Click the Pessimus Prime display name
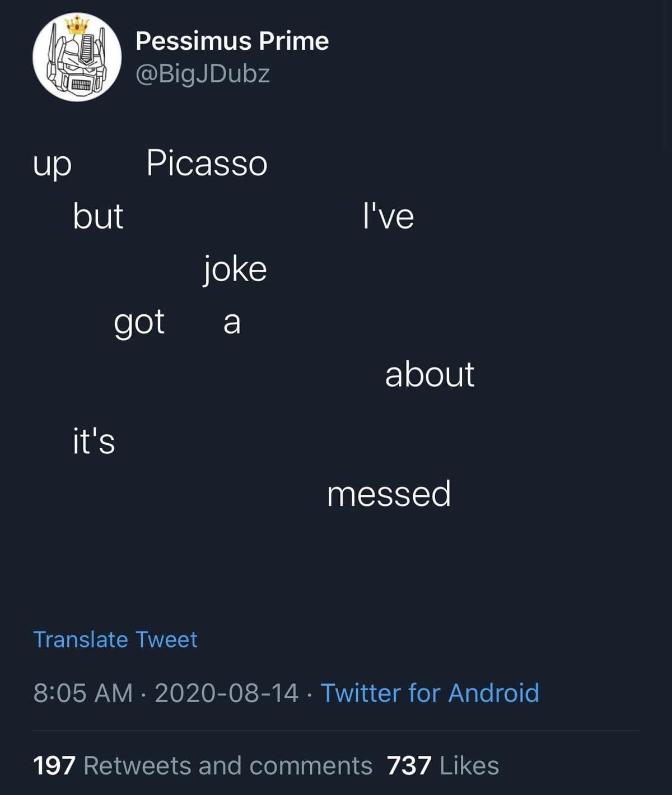The image size is (672, 795). click(232, 41)
